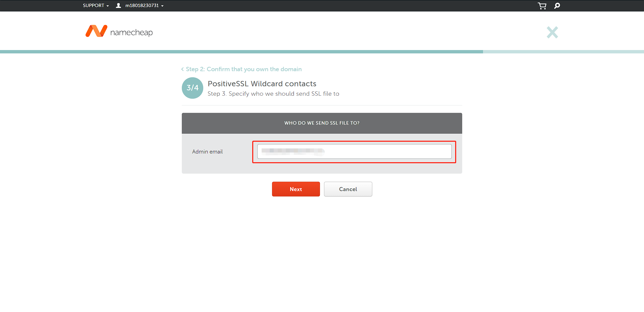Click the Cancel button
Image resolution: width=644 pixels, height=312 pixels.
click(x=348, y=189)
